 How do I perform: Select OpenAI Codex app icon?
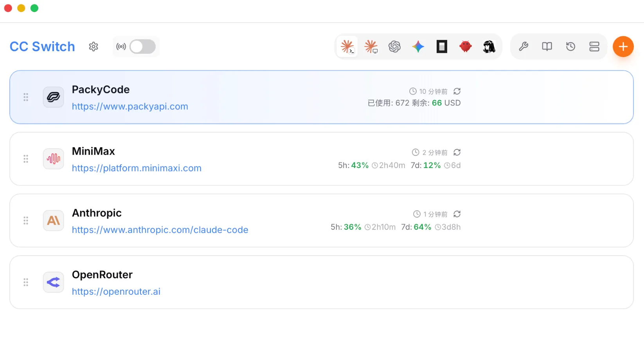tap(394, 47)
